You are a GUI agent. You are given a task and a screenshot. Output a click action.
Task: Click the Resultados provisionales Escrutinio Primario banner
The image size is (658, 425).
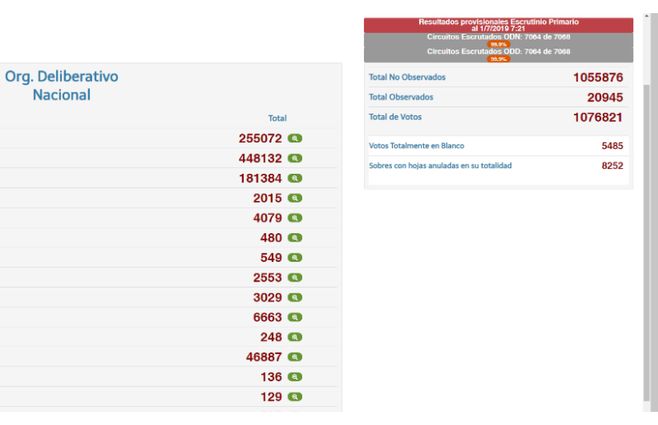click(498, 25)
